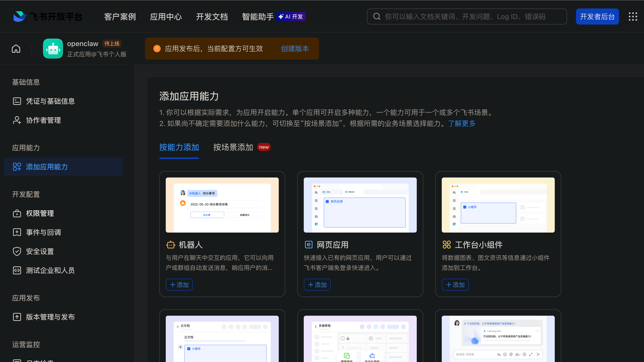644x362 pixels.
Task: Click the 机器人 robot icon on card
Action: click(x=171, y=245)
